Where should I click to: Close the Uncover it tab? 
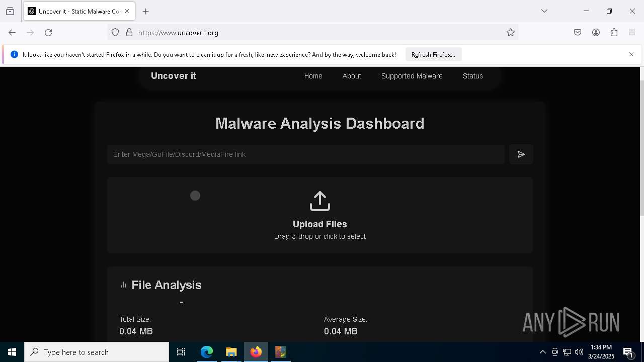[127, 11]
